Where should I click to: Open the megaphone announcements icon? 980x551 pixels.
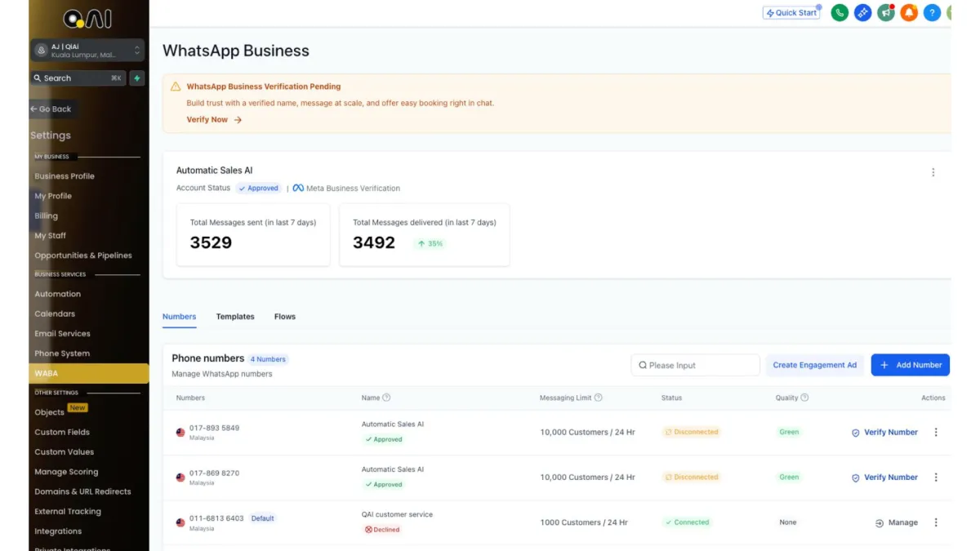(x=885, y=13)
